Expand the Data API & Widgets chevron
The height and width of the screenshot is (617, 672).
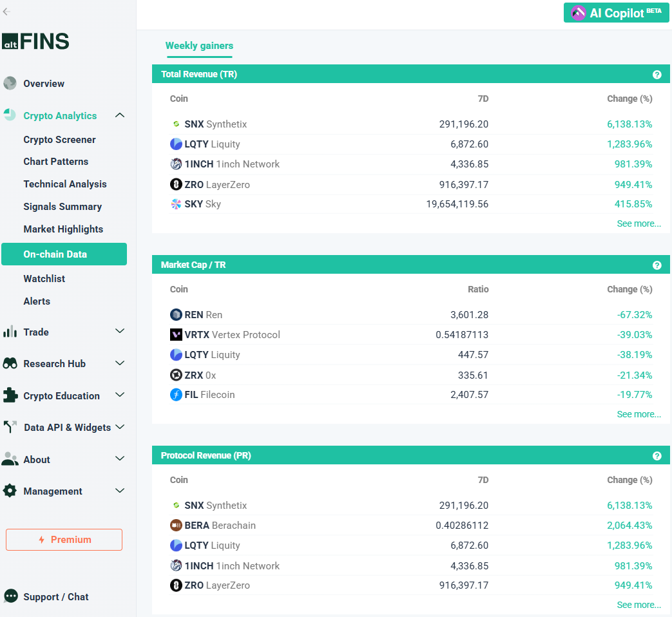[120, 427]
